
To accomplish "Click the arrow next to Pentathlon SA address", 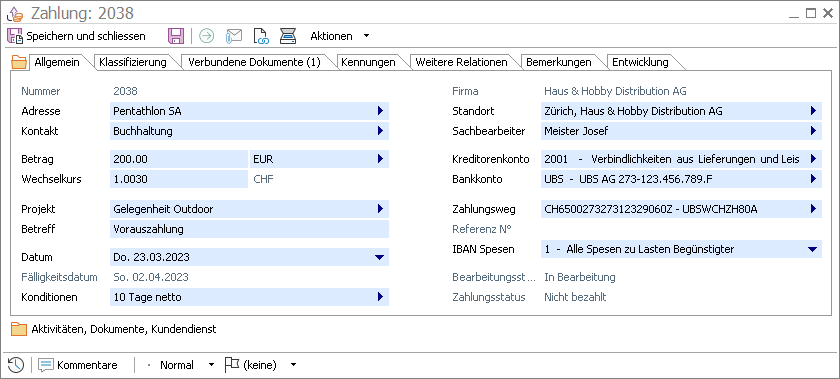I will tap(380, 111).
